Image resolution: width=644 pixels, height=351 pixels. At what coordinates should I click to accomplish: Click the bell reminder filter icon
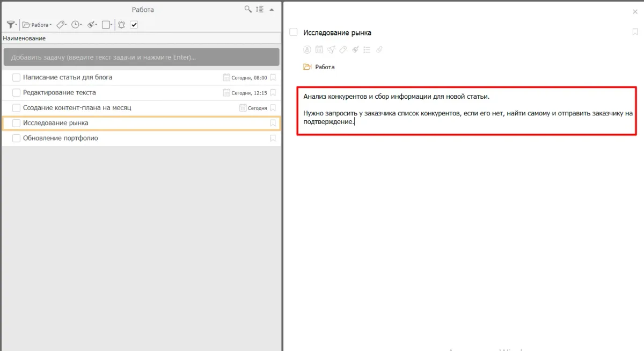[x=121, y=25]
